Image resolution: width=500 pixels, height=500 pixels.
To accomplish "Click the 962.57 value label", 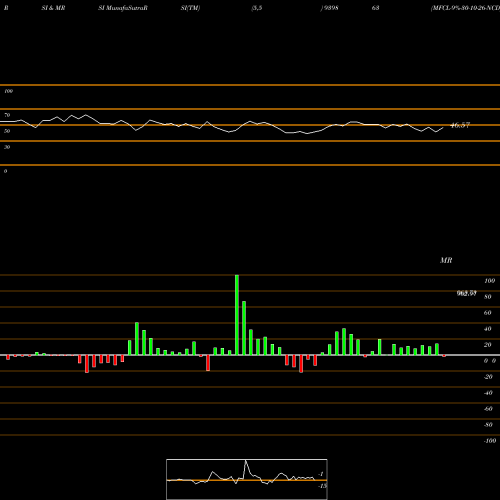I will pyautogui.click(x=467, y=293).
